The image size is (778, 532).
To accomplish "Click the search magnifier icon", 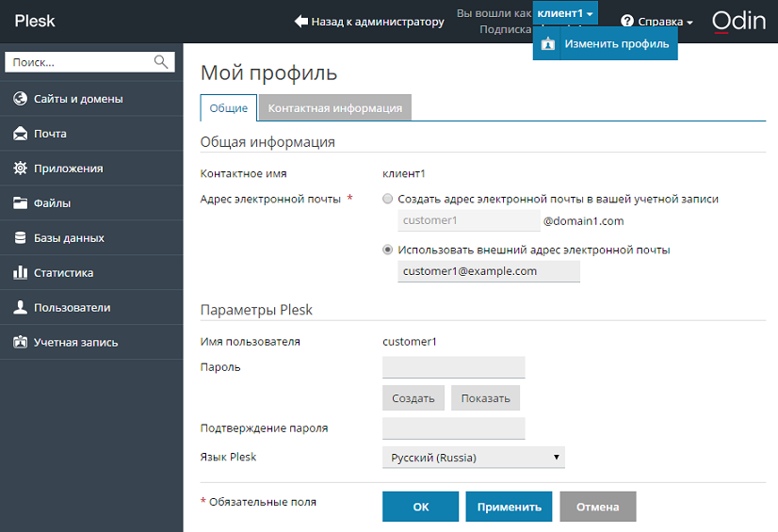I will [161, 62].
